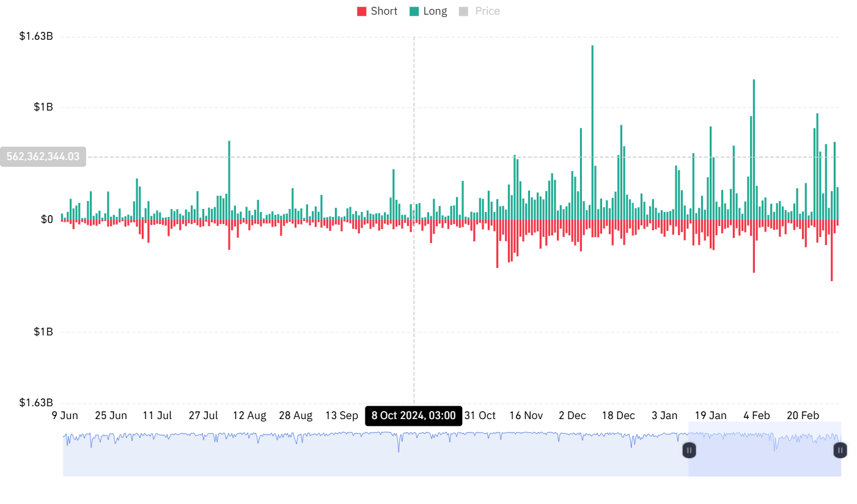The height and width of the screenshot is (504, 857).
Task: Click the 3 Jan date label
Action: 664,415
